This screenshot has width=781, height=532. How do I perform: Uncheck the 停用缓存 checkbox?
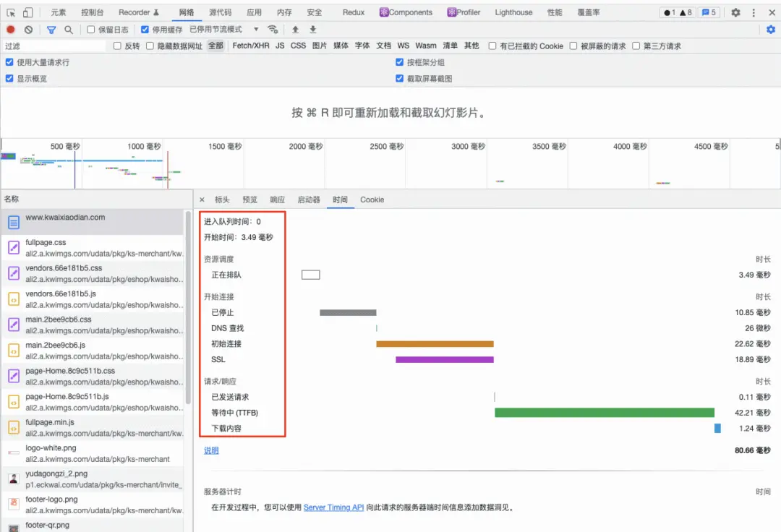click(145, 30)
